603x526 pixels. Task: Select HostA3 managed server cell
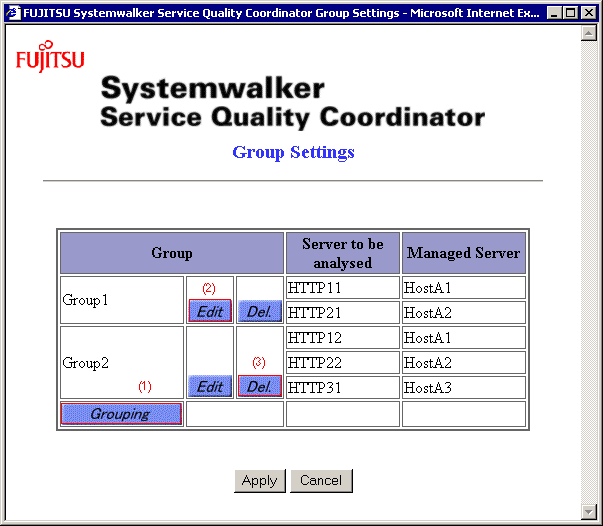[x=464, y=388]
